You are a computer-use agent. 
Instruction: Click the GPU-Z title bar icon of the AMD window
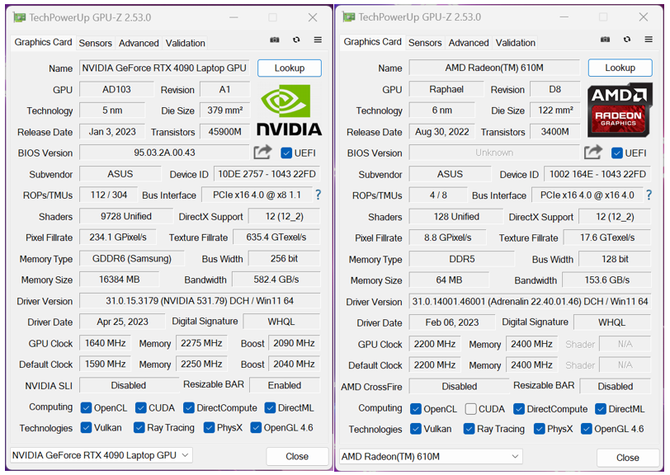(349, 17)
